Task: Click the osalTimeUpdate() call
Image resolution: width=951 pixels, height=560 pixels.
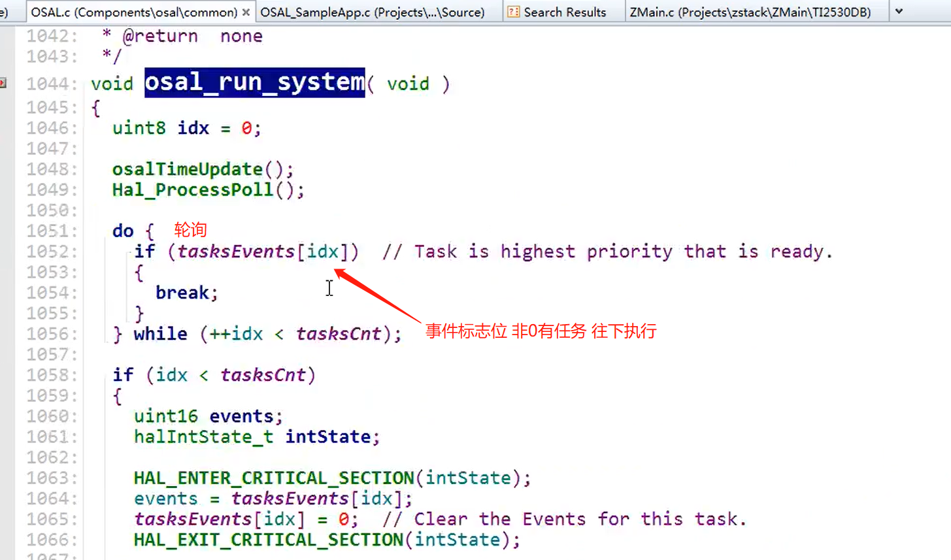Action: click(x=203, y=169)
